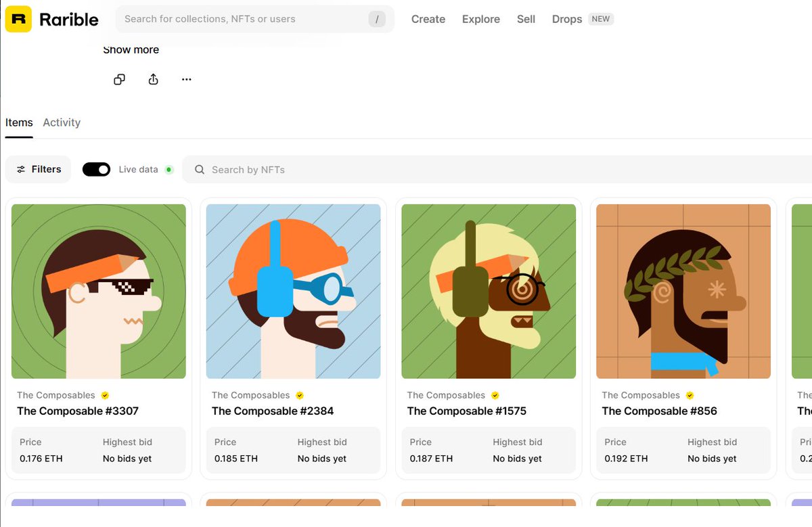Click the Rarible wordmark
Image resolution: width=812 pixels, height=527 pixels.
pyautogui.click(x=69, y=20)
